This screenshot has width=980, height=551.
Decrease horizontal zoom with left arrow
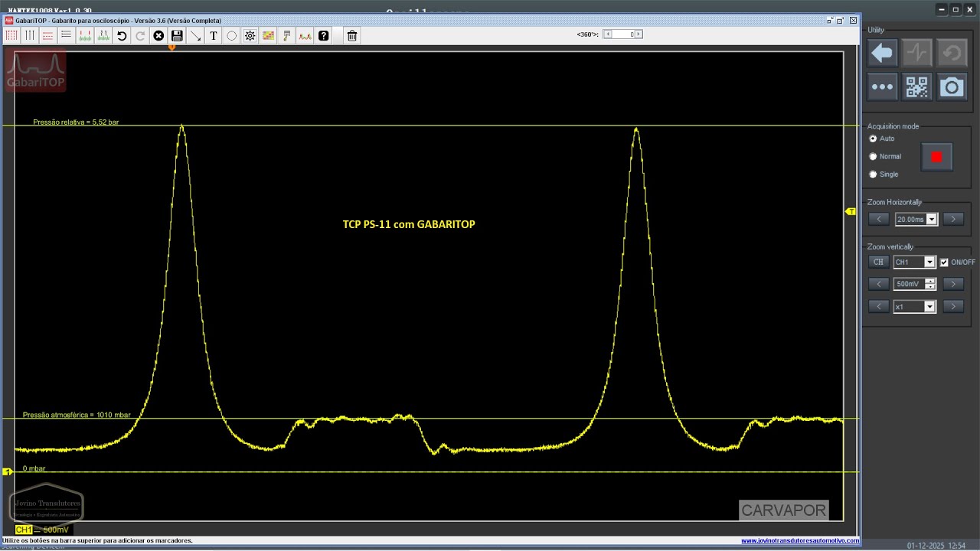879,219
